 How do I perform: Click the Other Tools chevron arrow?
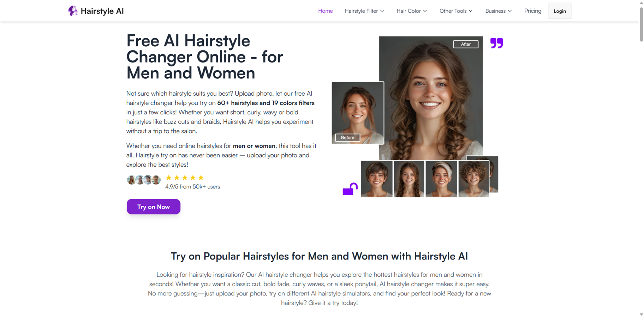(470, 11)
